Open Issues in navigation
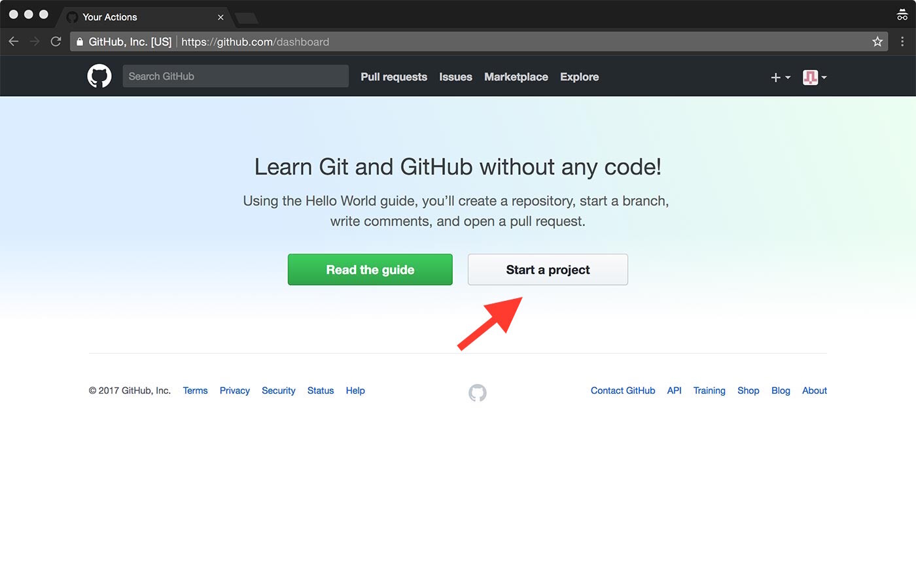 coord(455,77)
